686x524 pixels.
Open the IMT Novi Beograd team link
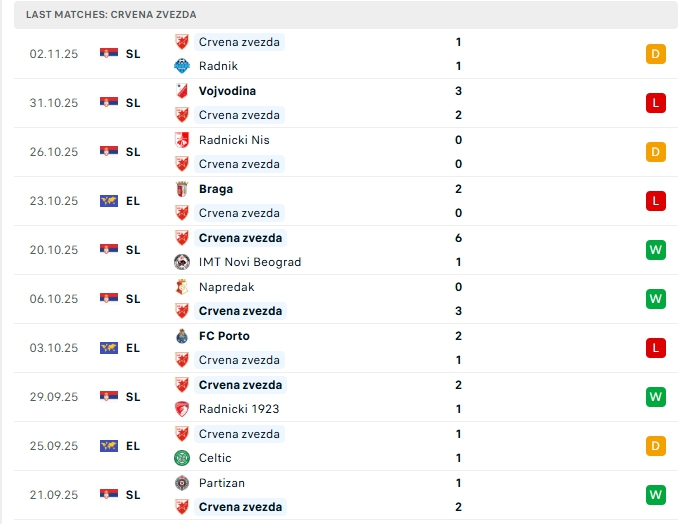tap(249, 262)
